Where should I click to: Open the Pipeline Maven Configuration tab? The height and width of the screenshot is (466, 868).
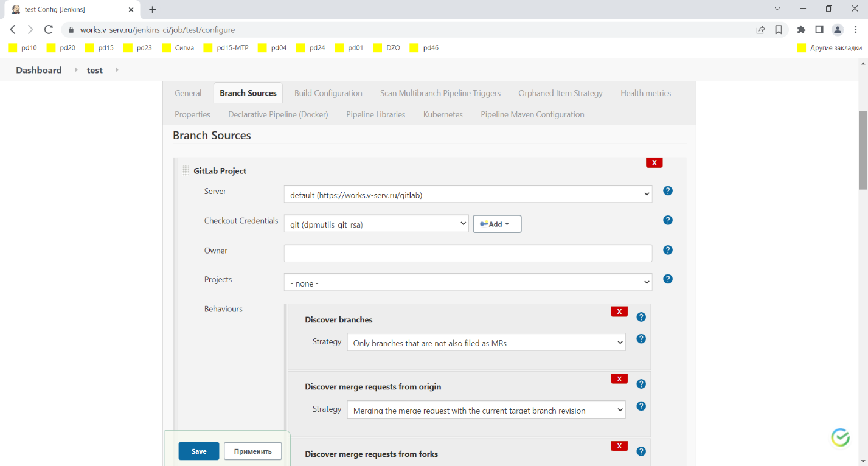[532, 114]
